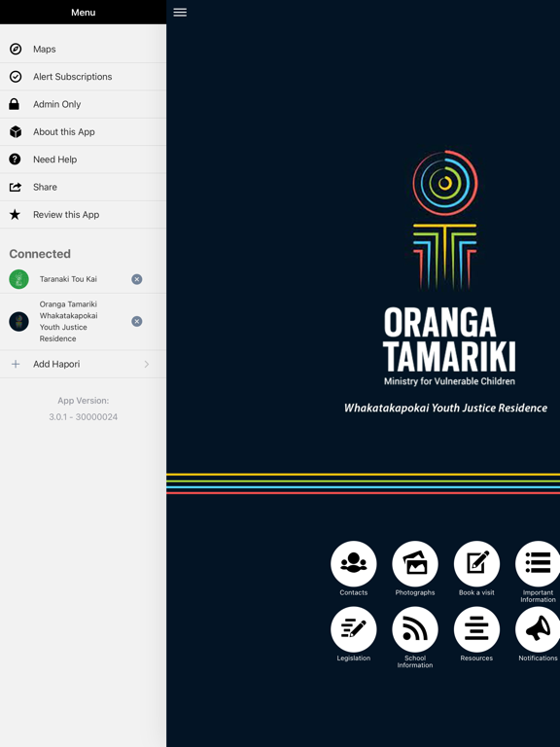Open Resources lines icon
This screenshot has width=560, height=747.
coord(476,629)
